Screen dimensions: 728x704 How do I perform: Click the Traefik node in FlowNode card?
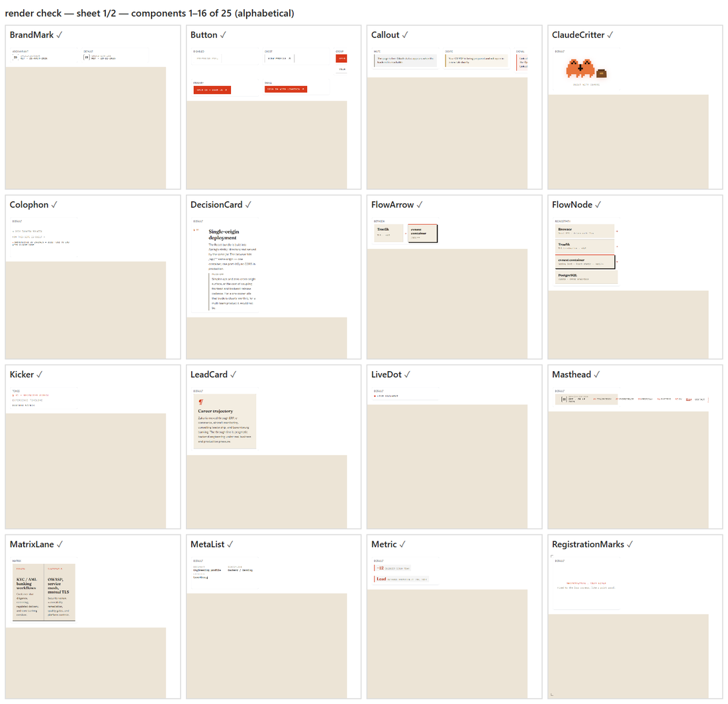[x=584, y=246]
